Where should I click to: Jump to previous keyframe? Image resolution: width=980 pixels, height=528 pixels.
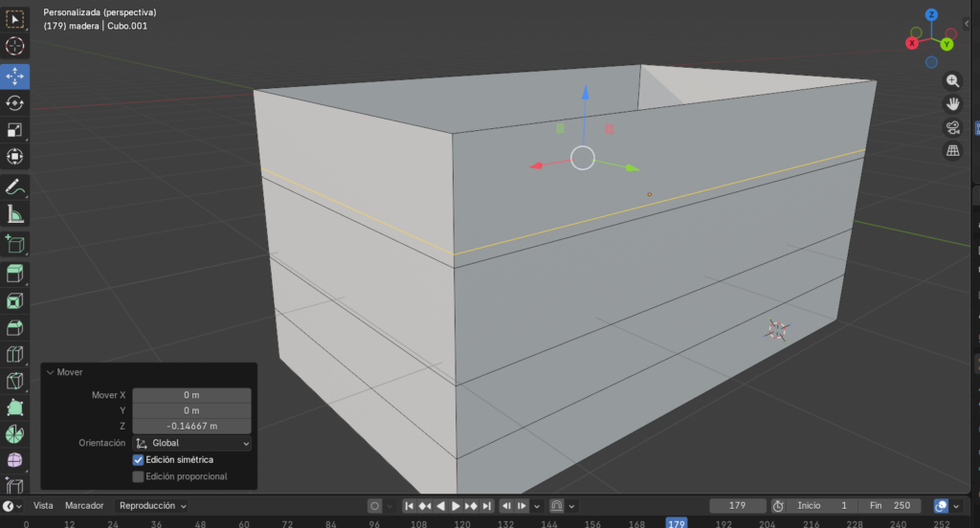click(425, 506)
